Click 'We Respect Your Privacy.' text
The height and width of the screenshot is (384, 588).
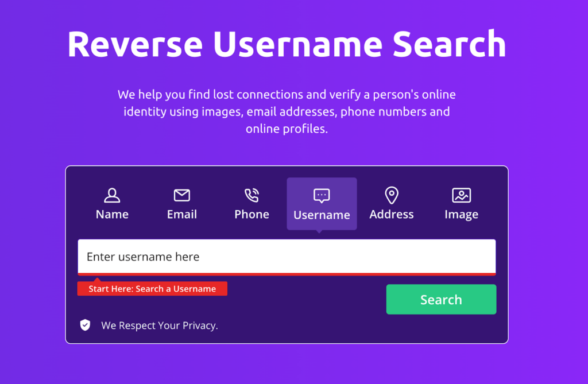[160, 325]
